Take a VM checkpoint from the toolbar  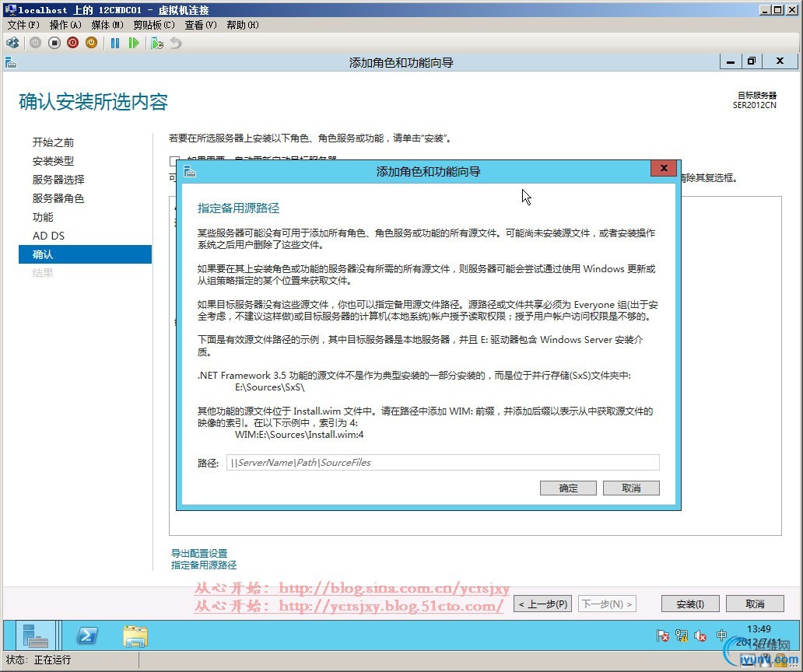pyautogui.click(x=157, y=43)
